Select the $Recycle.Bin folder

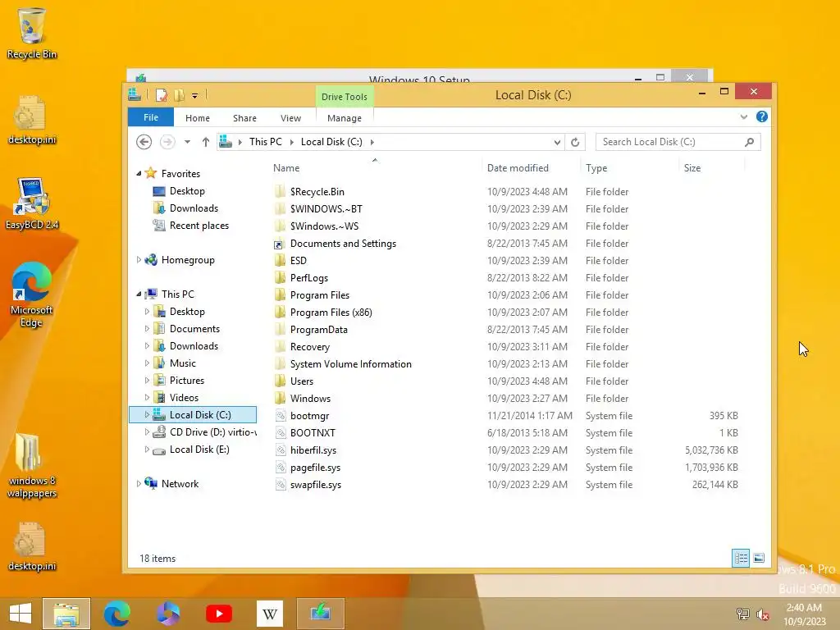317,192
